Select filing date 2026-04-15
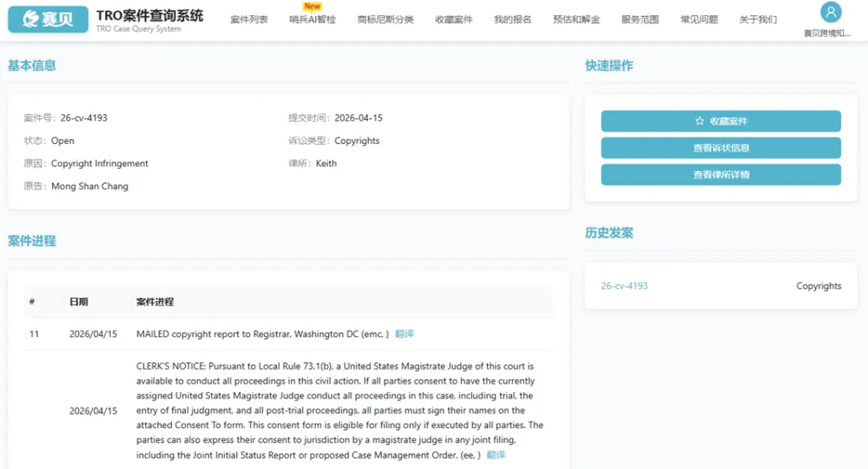Viewport: 868px width, 469px height. click(358, 118)
